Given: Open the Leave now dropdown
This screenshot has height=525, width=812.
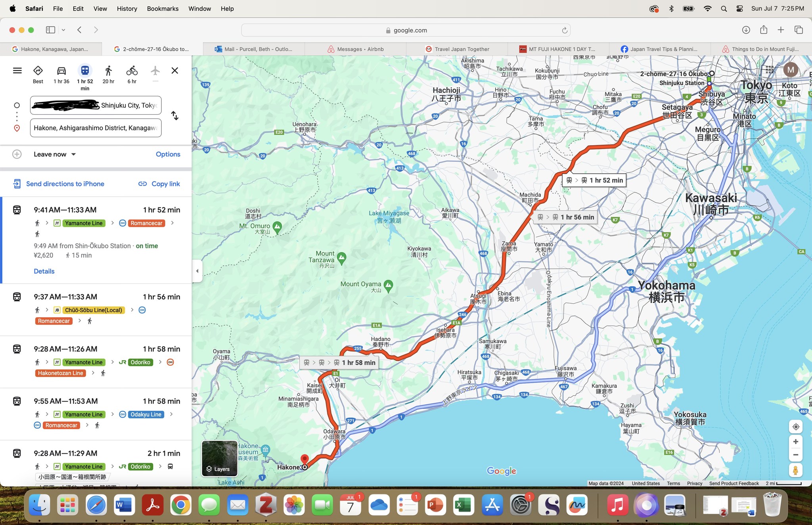Looking at the screenshot, I should coord(55,154).
